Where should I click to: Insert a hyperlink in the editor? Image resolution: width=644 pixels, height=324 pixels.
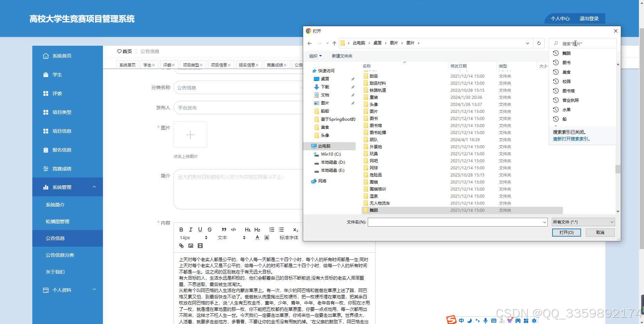181,246
